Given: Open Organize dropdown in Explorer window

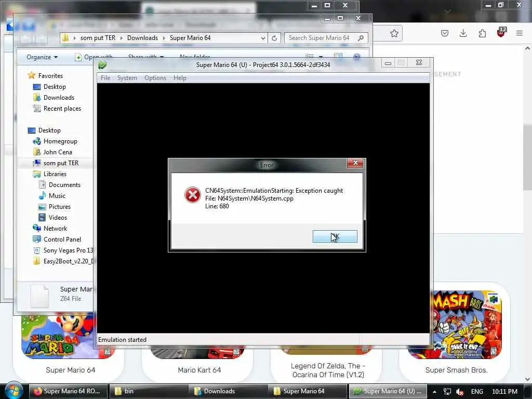Looking at the screenshot, I should click(42, 57).
